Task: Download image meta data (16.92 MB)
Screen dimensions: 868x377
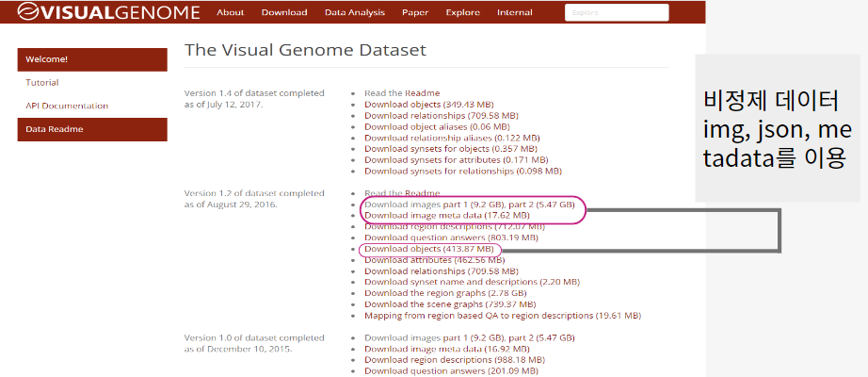Action: tap(447, 349)
